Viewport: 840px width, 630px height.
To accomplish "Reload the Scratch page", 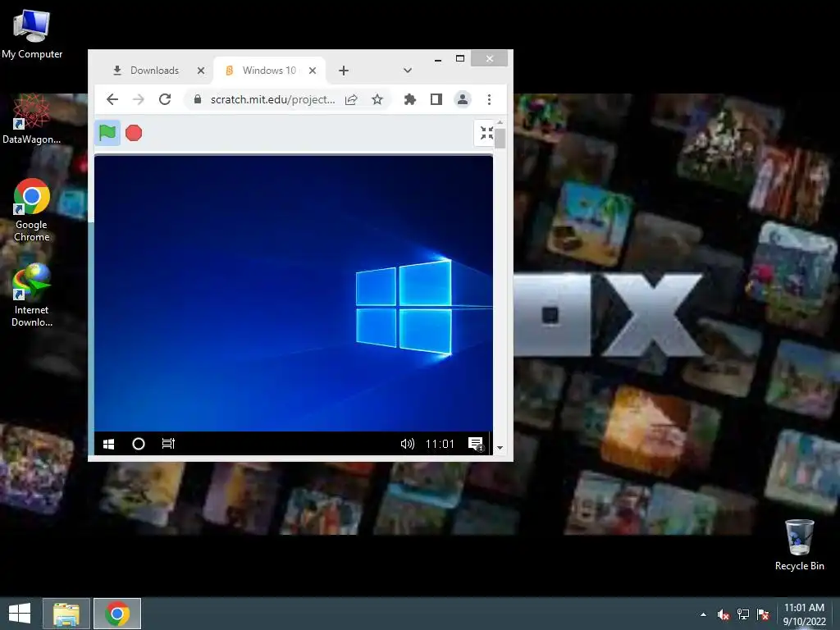I will tap(165, 99).
